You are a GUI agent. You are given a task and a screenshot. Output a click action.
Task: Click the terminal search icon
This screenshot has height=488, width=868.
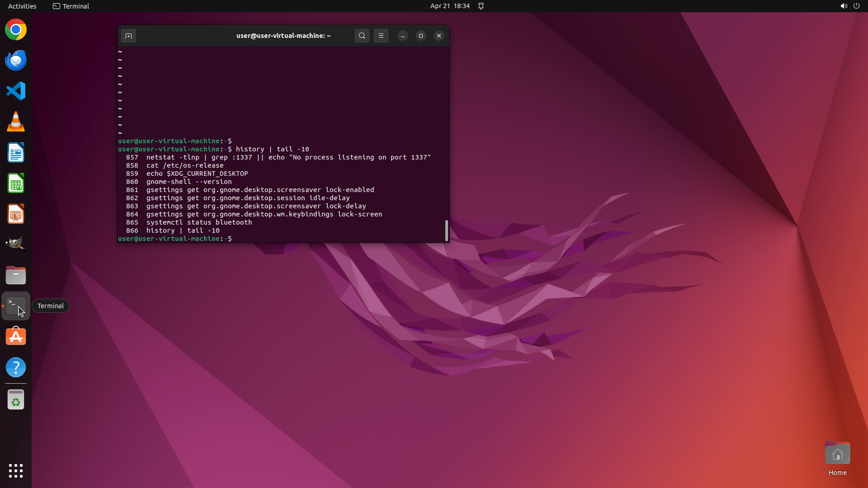tap(362, 36)
